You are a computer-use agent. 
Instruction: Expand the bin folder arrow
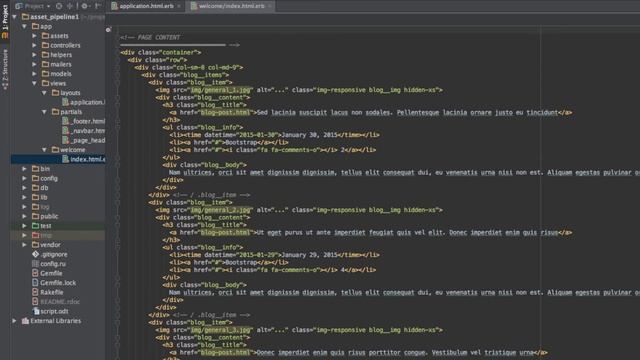coord(25,169)
